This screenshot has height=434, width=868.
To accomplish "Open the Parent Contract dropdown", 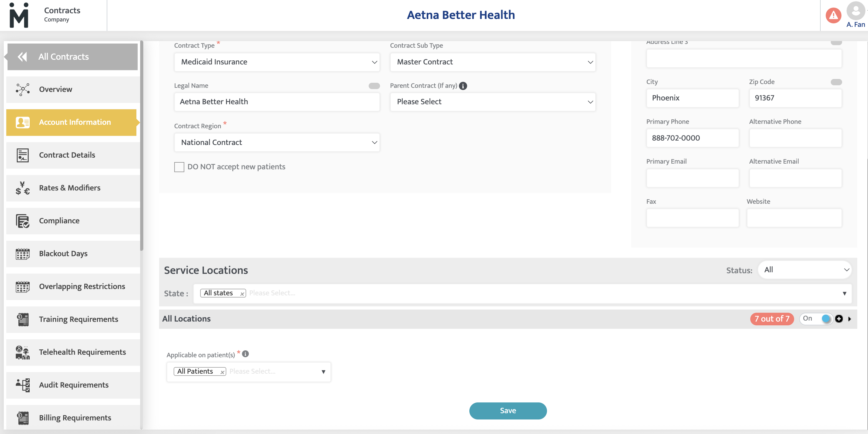I will click(493, 102).
